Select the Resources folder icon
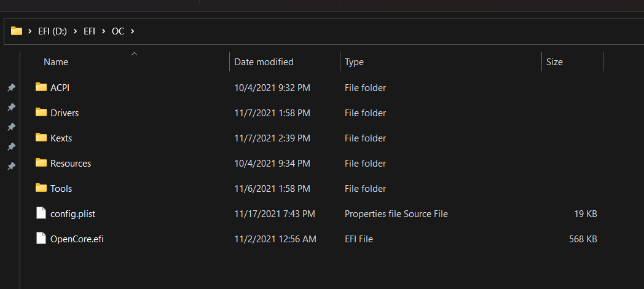The image size is (644, 289). [41, 163]
